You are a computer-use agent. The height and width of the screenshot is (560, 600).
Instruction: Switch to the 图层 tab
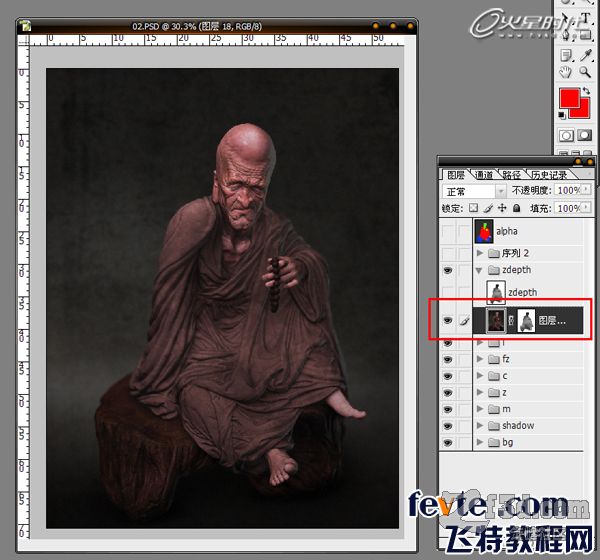coord(456,175)
